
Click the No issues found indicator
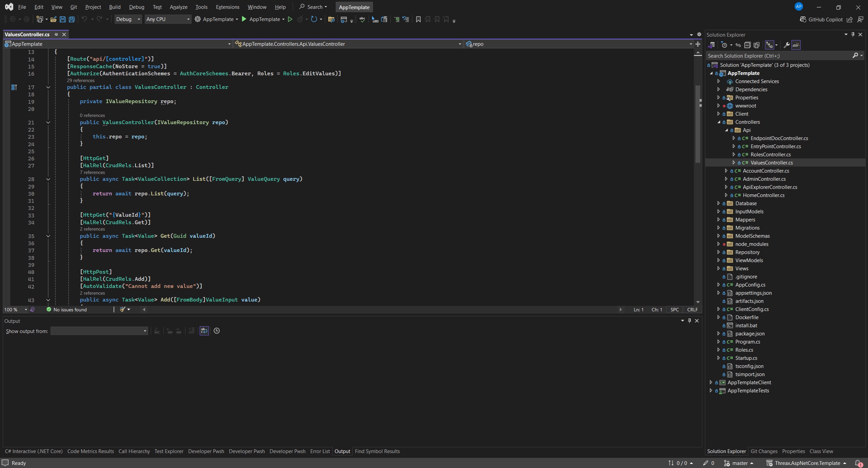66,309
